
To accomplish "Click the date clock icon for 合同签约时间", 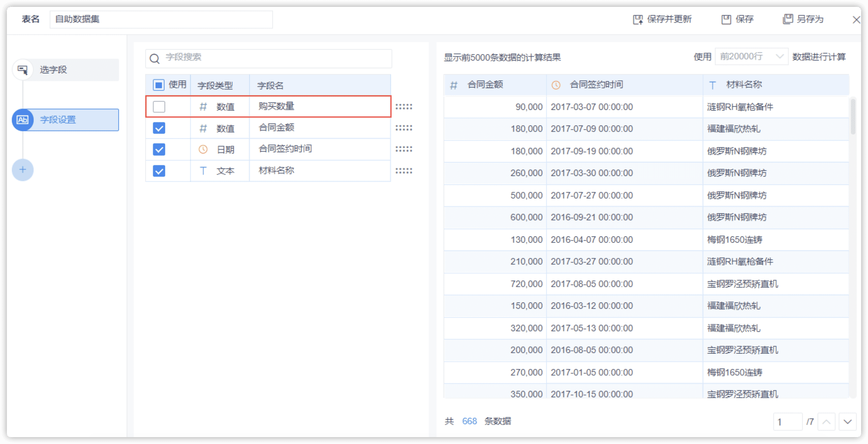I will [203, 149].
